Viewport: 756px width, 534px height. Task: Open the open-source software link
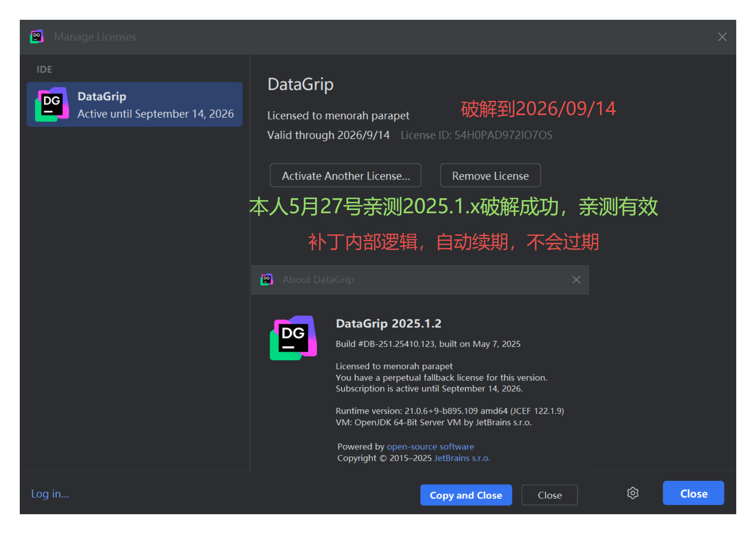(x=430, y=447)
